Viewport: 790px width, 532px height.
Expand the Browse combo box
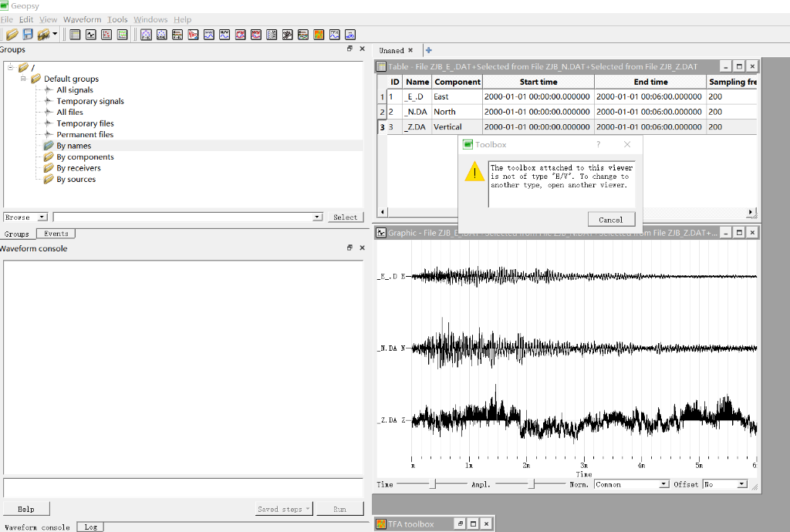coord(42,217)
